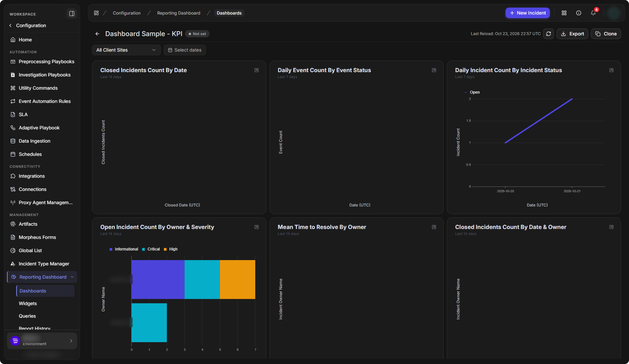Collapse the sidebar panel icon
Image resolution: width=629 pixels, height=364 pixels.
(x=72, y=14)
